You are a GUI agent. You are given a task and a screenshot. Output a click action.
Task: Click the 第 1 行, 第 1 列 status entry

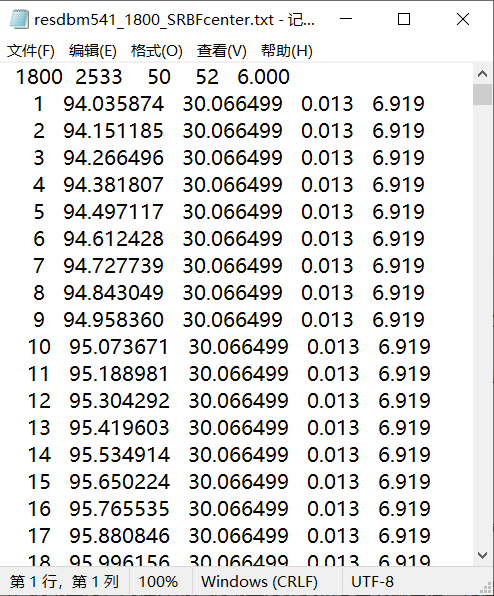pos(64,582)
